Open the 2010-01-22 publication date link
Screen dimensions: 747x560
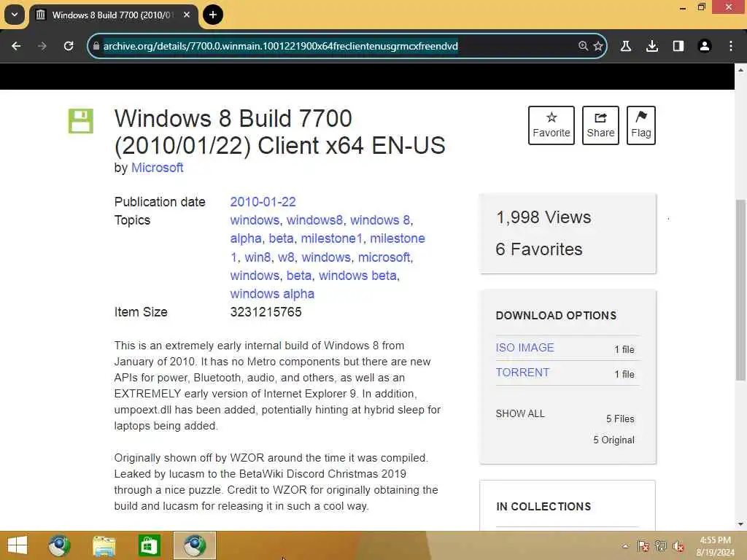(x=263, y=202)
